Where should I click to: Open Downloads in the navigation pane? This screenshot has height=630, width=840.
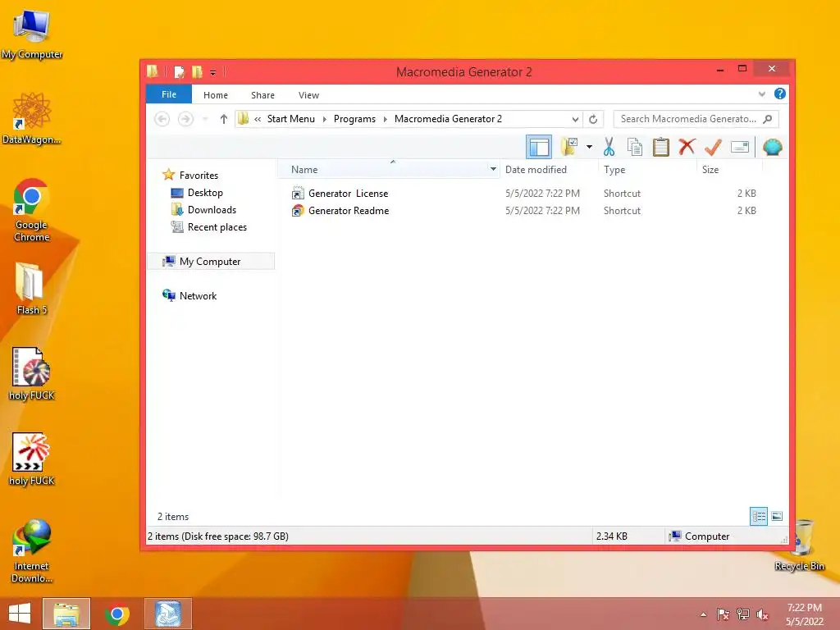tap(212, 209)
